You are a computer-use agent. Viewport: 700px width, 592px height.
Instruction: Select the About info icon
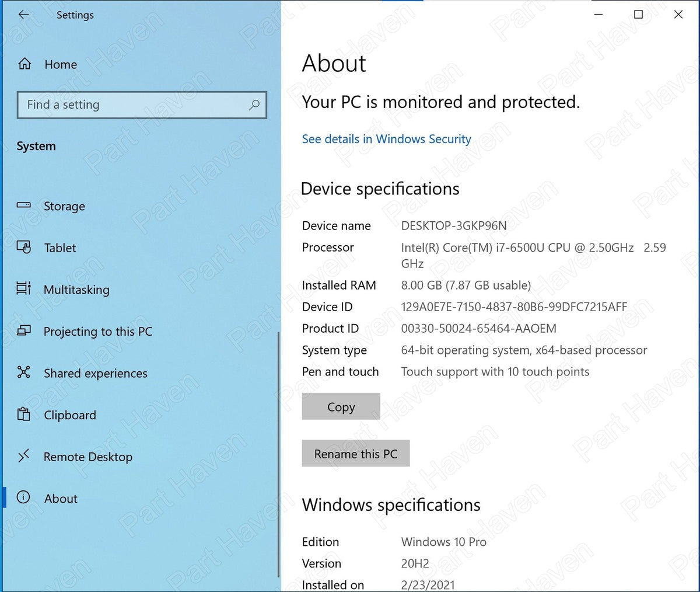coord(24,498)
